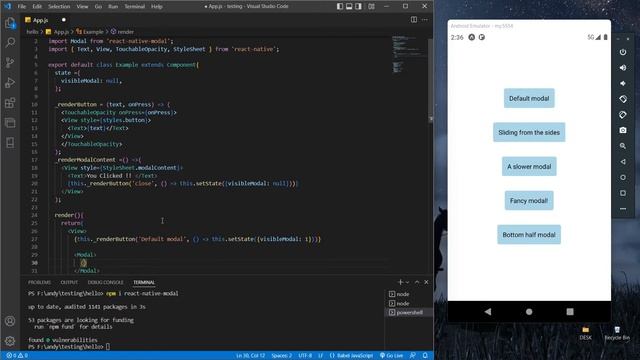This screenshot has width=640, height=360.
Task: Create a new terminal with plus icon
Action: pyautogui.click(x=400, y=282)
